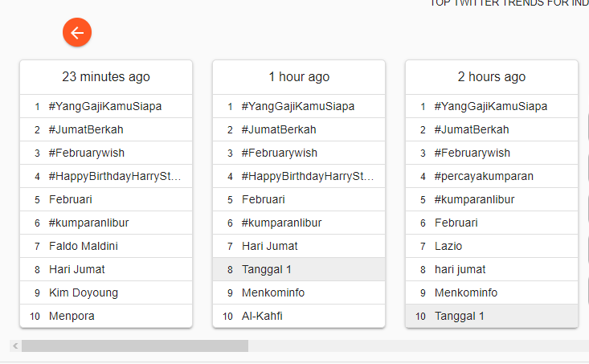Open #HappyBirthdayHarrySt… in 1 hour ago list
589x364 pixels.
[308, 176]
